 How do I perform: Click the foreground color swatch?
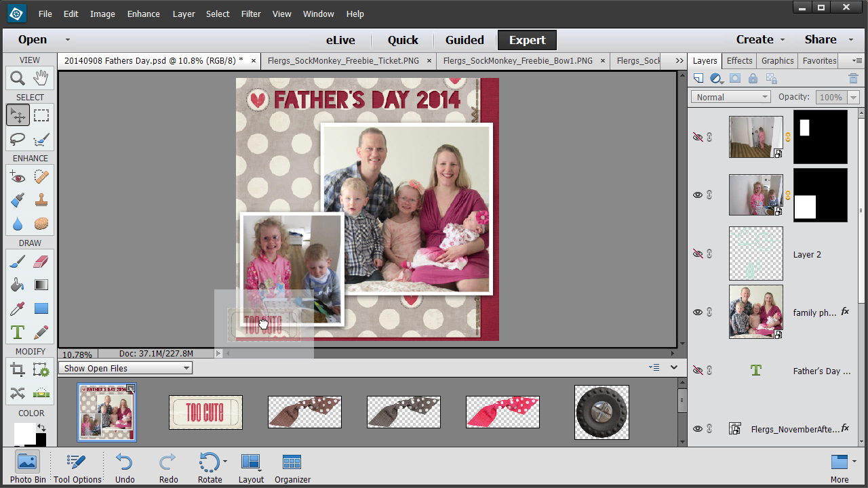point(24,432)
